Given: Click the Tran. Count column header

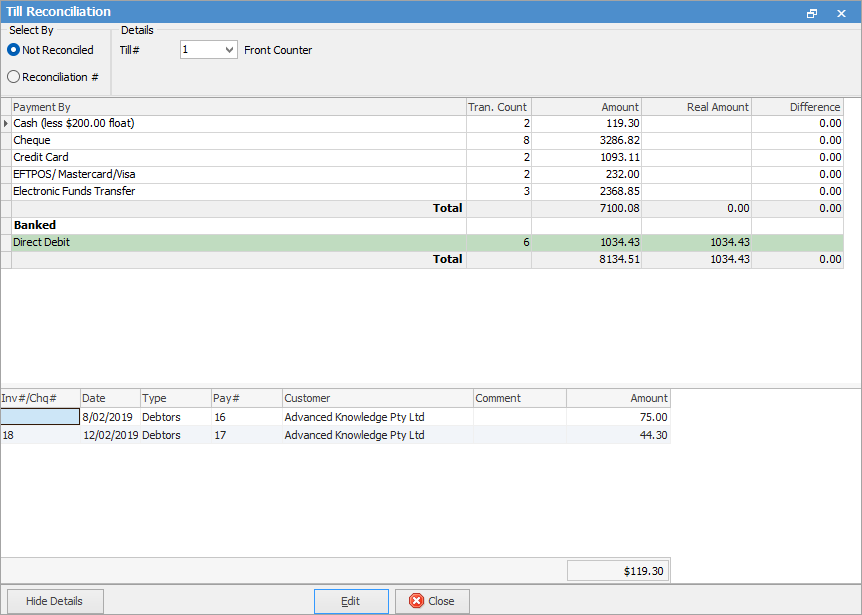Looking at the screenshot, I should click(x=498, y=107).
